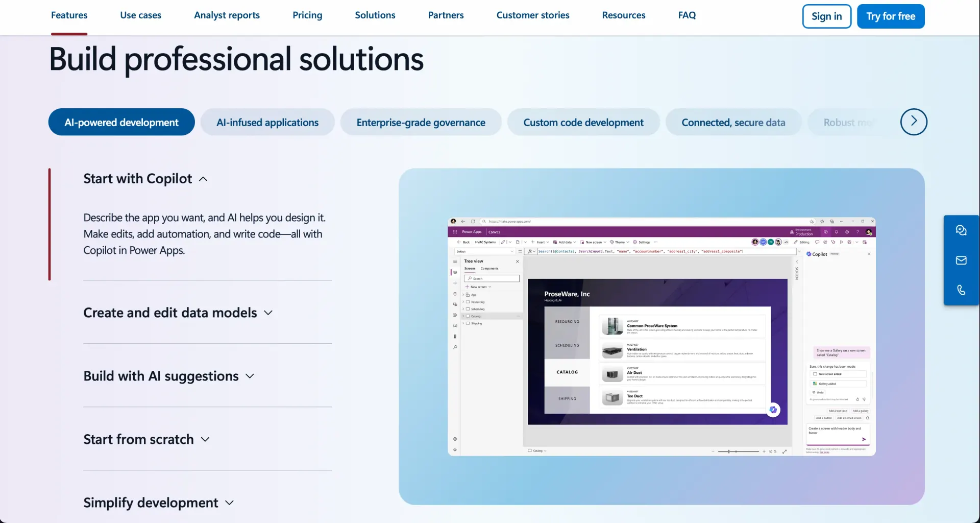The height and width of the screenshot is (523, 980).
Task: Go to Partners navigation link
Action: 446,15
